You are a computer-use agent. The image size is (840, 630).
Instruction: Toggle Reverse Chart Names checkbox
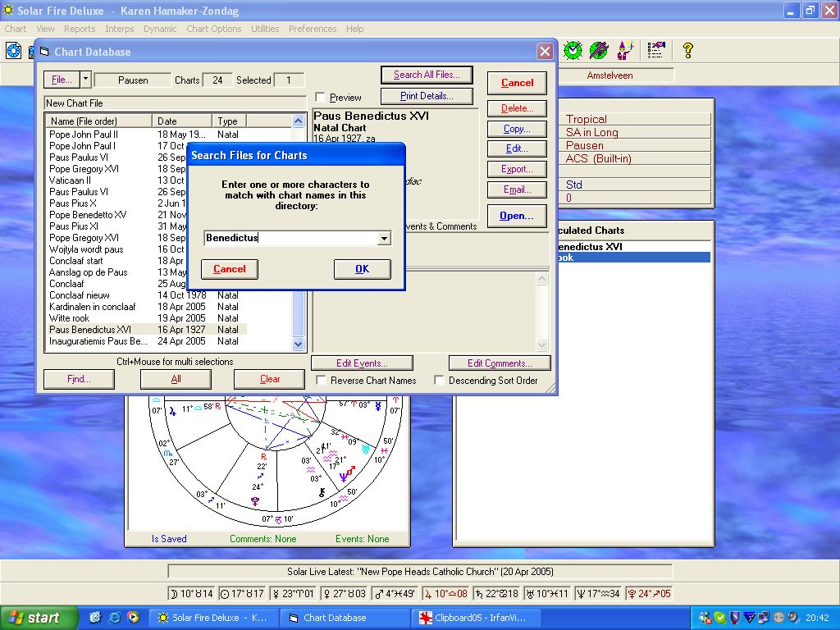point(322,381)
